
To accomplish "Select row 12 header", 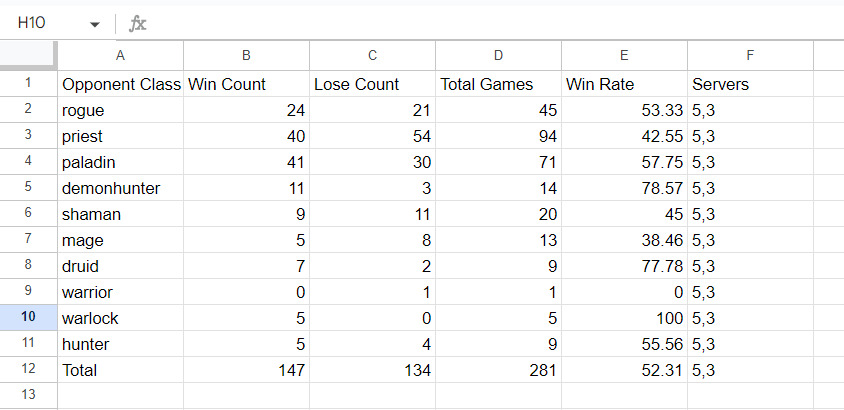I will (x=28, y=369).
